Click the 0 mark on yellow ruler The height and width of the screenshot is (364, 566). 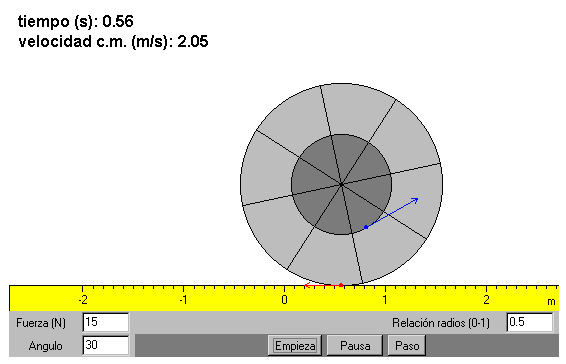point(284,300)
